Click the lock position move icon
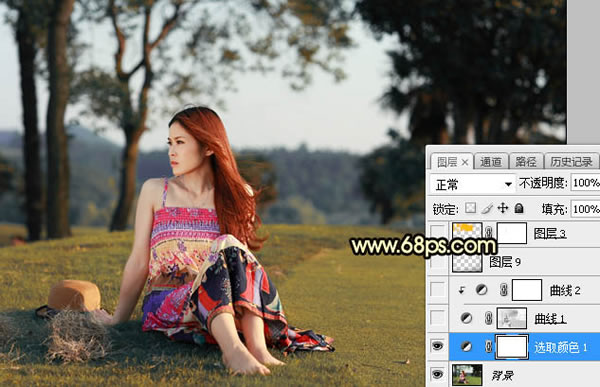This screenshot has width=600, height=387. [503, 208]
